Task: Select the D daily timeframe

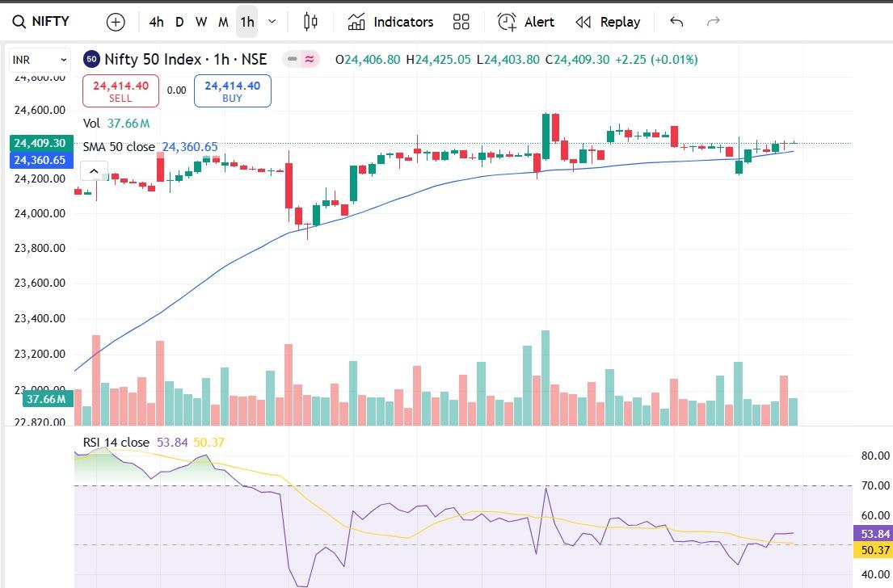Action: tap(179, 22)
